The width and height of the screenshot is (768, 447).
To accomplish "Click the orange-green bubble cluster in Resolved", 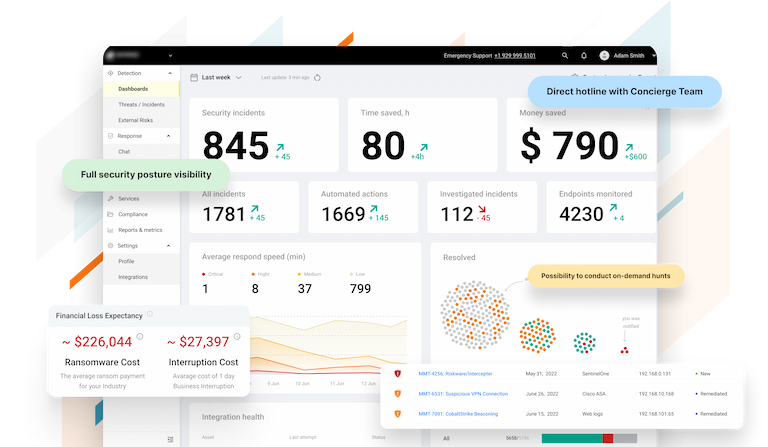I will (x=537, y=335).
